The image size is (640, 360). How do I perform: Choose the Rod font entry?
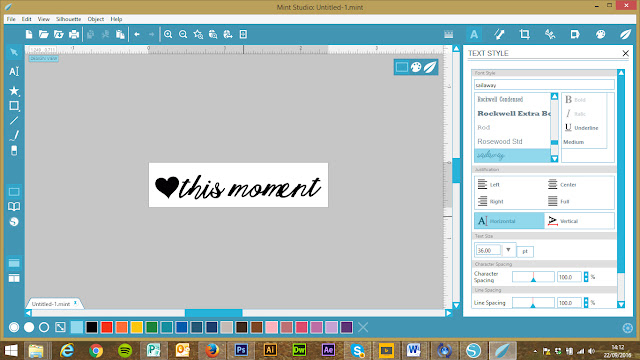[x=512, y=127]
